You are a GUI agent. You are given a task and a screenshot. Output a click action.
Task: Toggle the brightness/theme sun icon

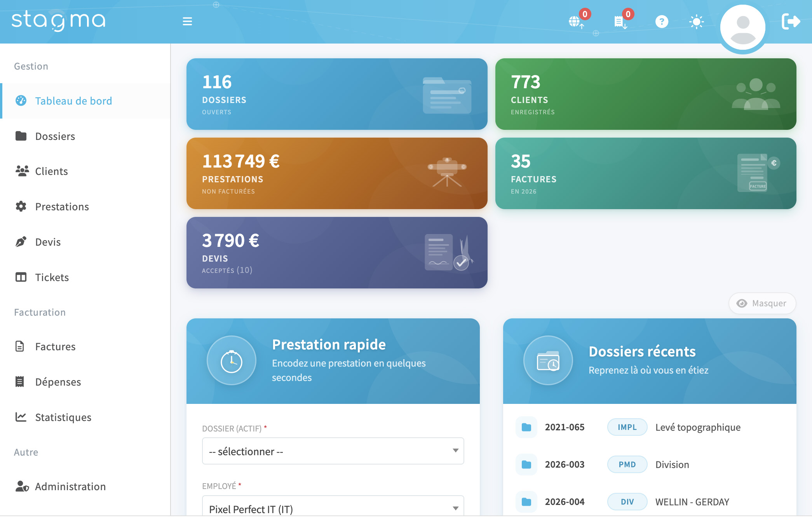(x=696, y=22)
